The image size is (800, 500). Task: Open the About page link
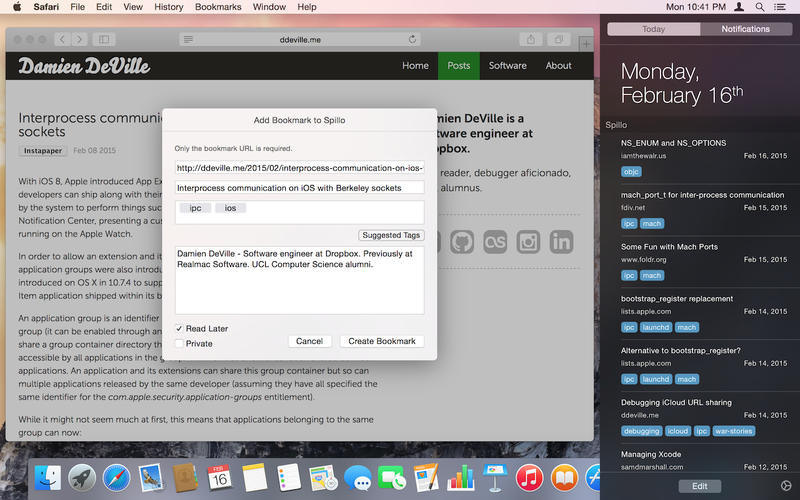pyautogui.click(x=559, y=65)
